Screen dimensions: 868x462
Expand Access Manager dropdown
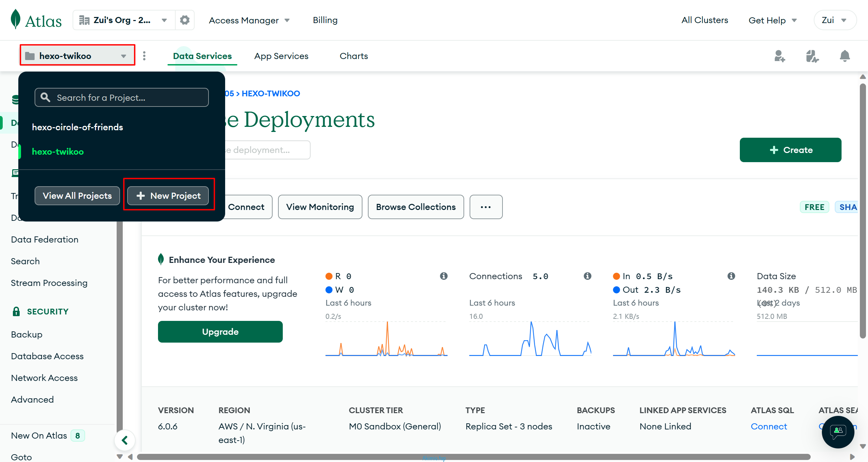point(249,20)
